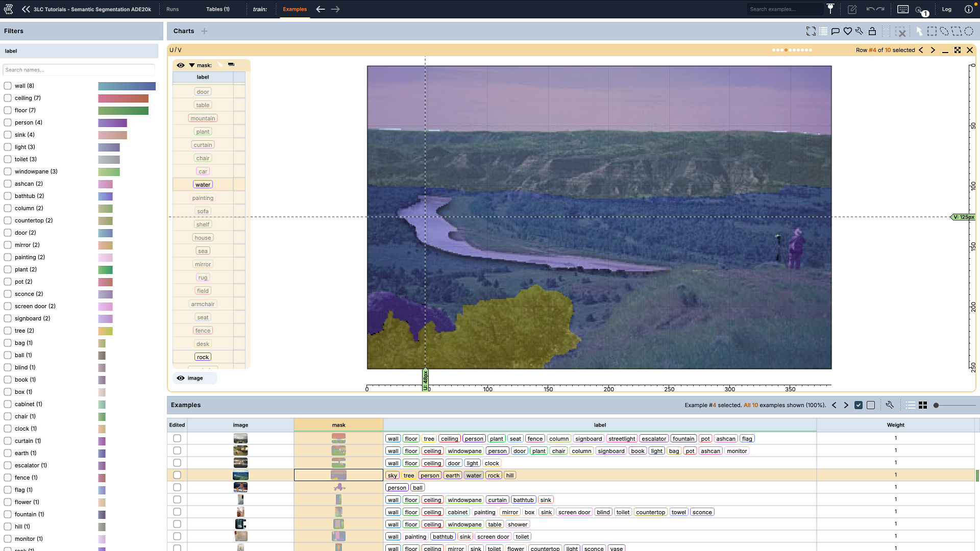Select the pointer arrow tool
The height and width of the screenshot is (551, 980).
coord(919,31)
